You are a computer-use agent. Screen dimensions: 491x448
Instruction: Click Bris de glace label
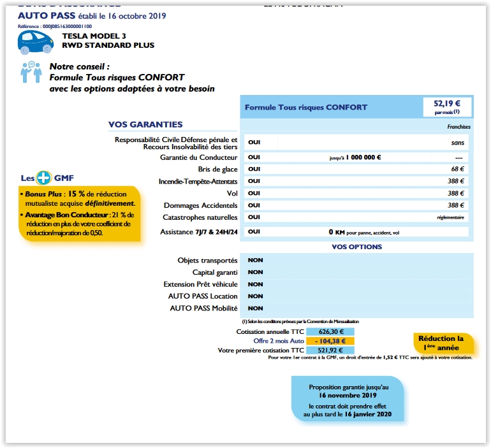217,170
